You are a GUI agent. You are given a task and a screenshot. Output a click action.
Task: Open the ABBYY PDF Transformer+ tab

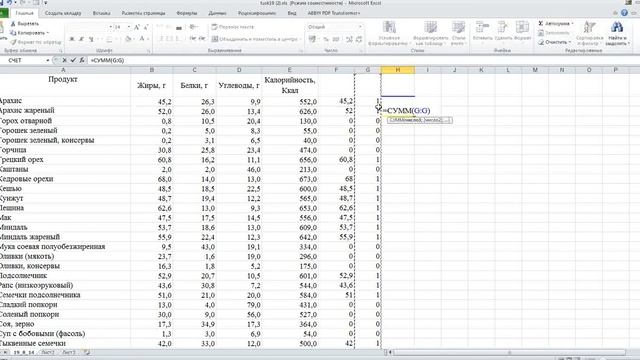pos(334,13)
